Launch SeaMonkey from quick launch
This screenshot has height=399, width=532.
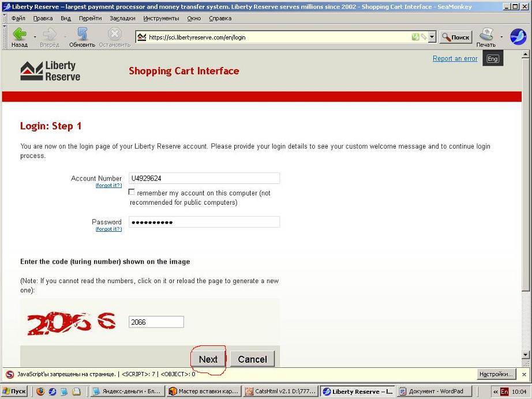point(53,392)
